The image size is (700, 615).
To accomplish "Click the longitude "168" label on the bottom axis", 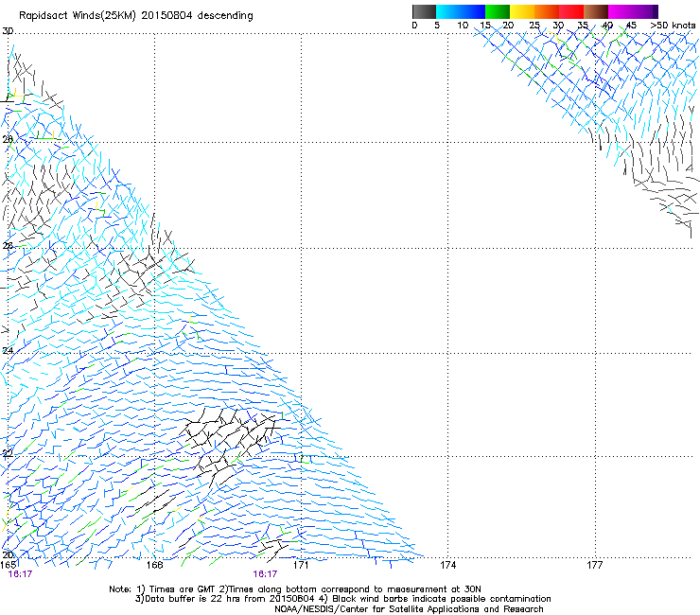I will point(154,565).
